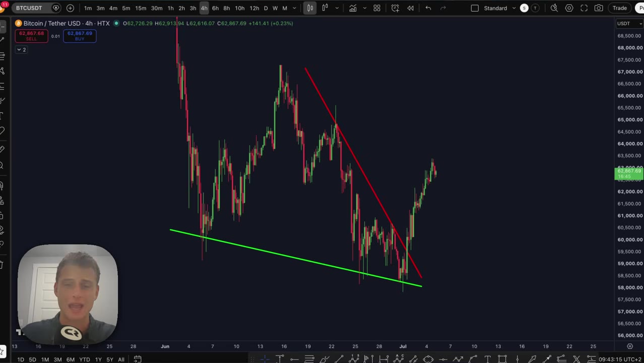Image resolution: width=644 pixels, height=363 pixels.
Task: Expand the layout name dropdown arrow next to Standard
Action: click(x=514, y=8)
